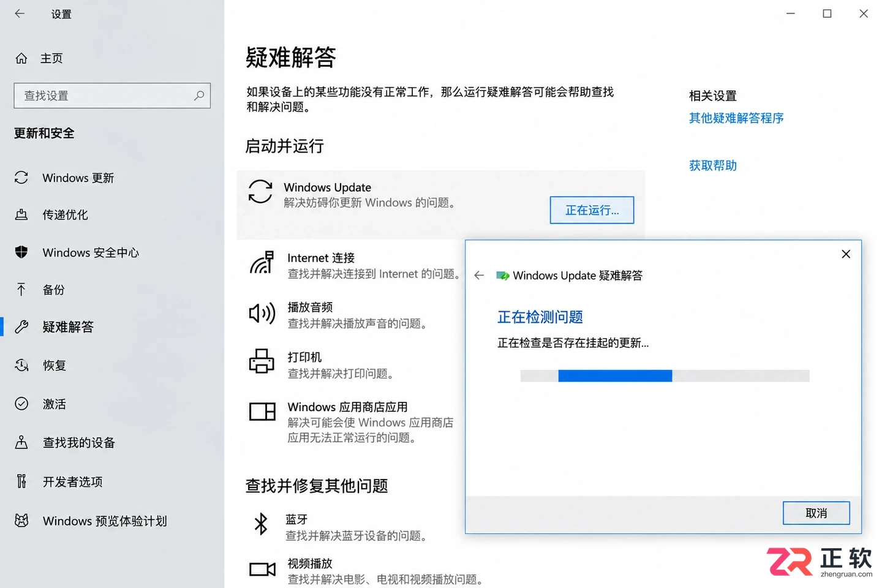Click the 正在运行... button
This screenshot has width=882, height=588.
[592, 210]
